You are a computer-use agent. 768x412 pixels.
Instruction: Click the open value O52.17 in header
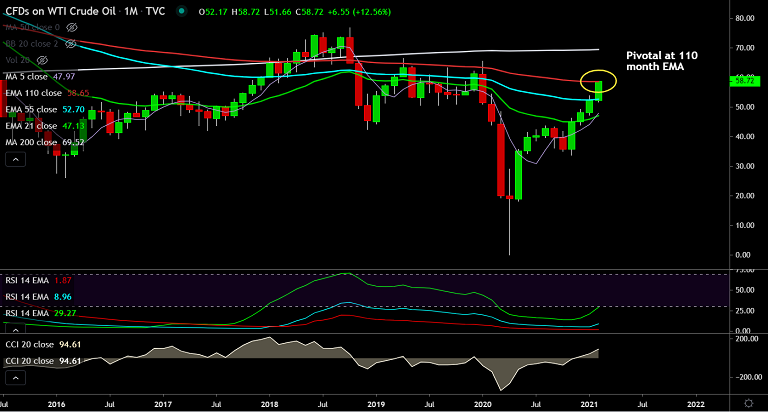click(x=213, y=12)
